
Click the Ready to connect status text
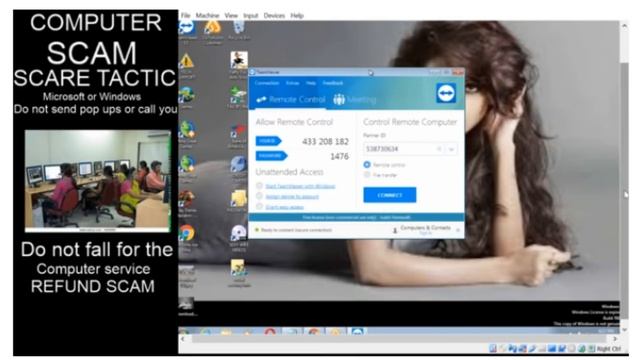pos(296,230)
